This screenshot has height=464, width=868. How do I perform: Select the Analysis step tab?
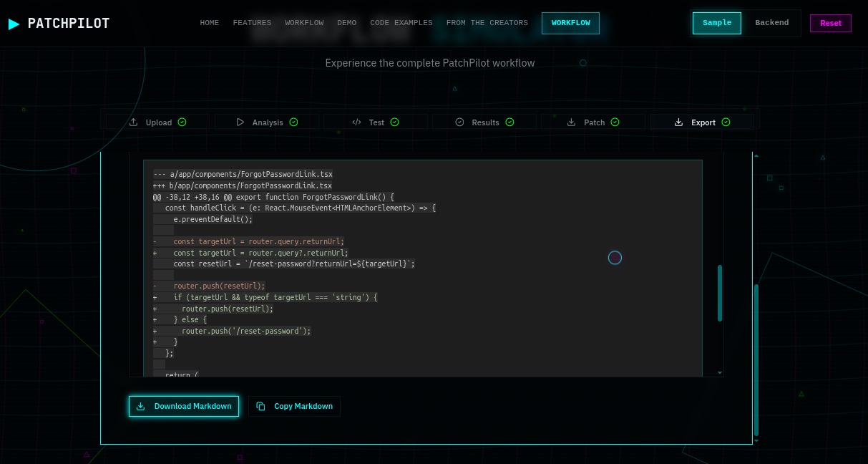point(267,122)
